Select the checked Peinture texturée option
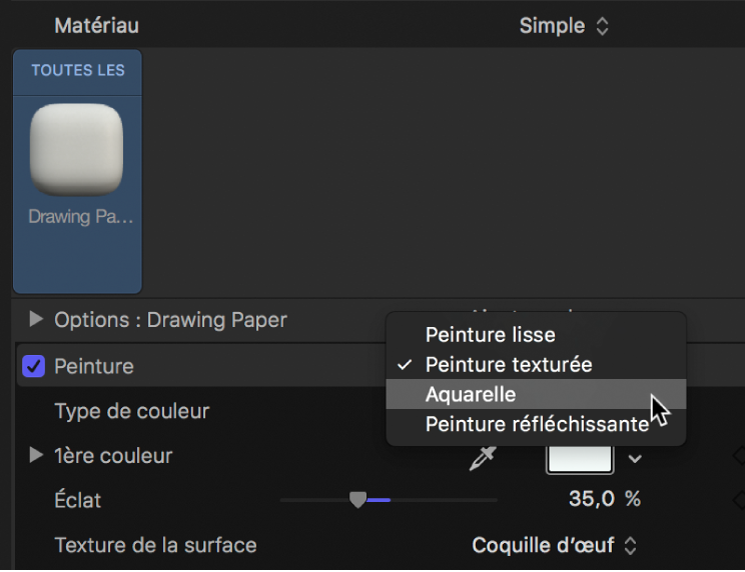 point(508,365)
